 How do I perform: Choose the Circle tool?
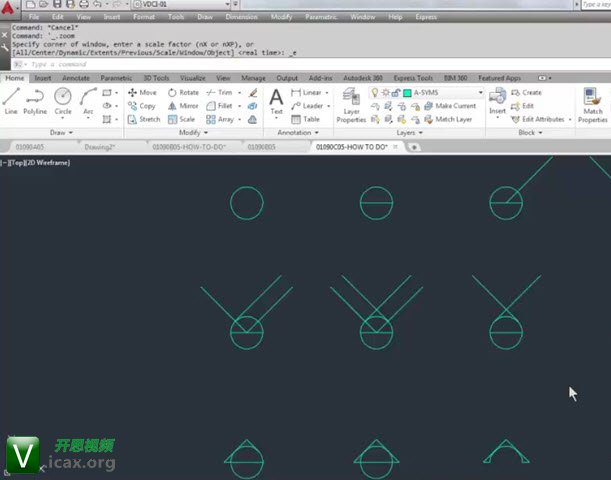click(63, 101)
